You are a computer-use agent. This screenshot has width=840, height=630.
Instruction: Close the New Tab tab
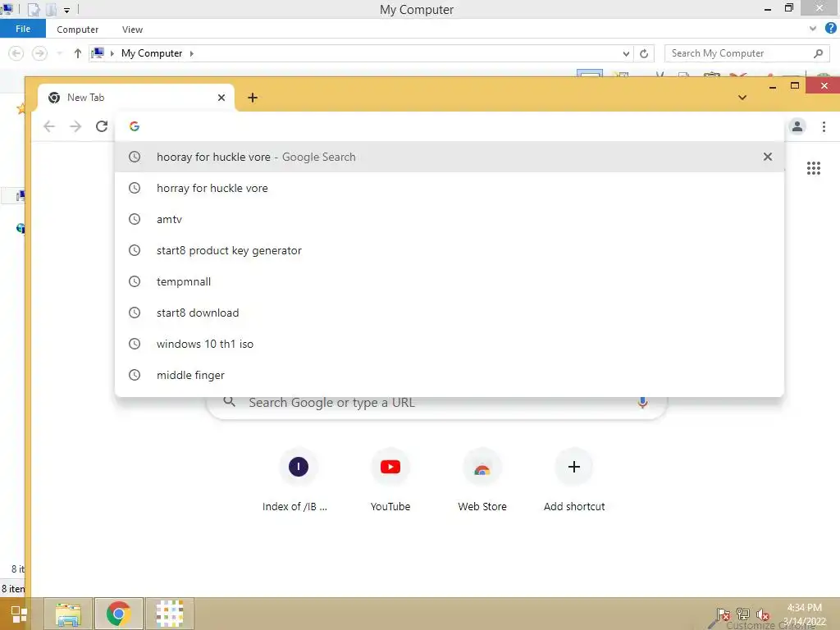[x=221, y=98]
